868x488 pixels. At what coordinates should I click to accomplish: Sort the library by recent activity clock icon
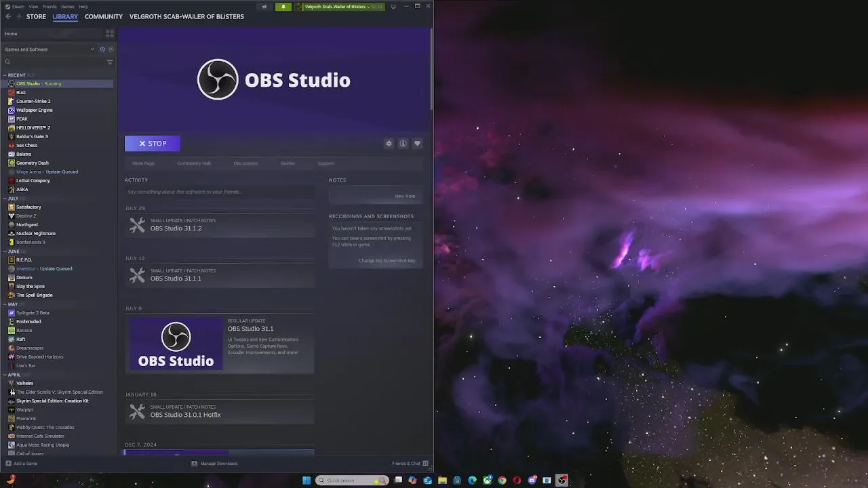click(x=102, y=49)
